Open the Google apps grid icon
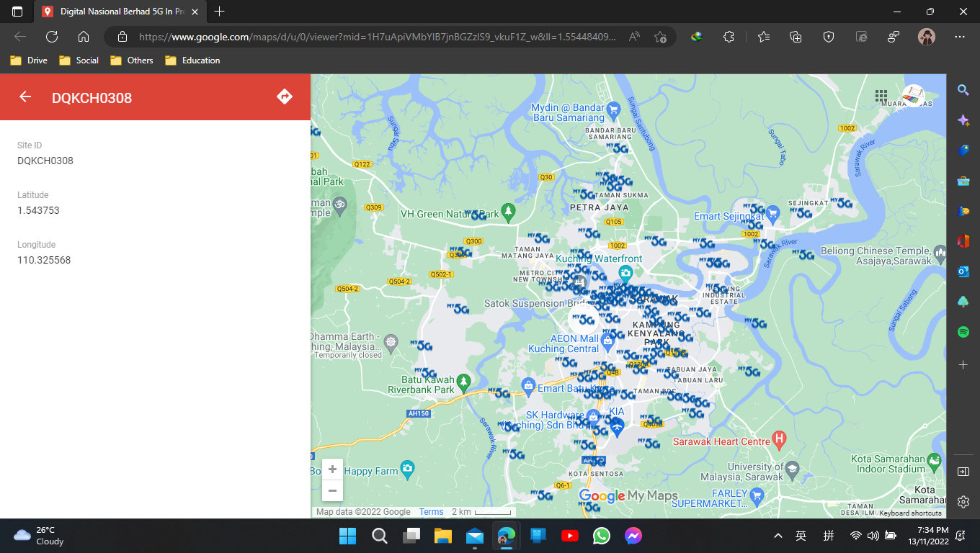980x553 pixels. [881, 96]
